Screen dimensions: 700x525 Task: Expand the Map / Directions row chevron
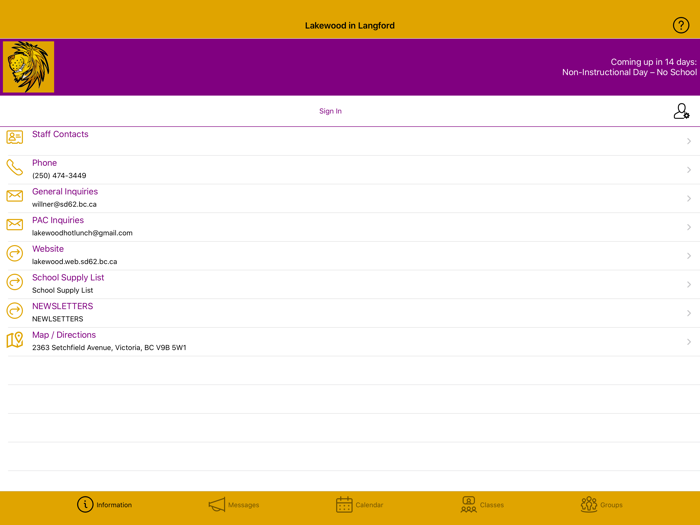pyautogui.click(x=689, y=342)
